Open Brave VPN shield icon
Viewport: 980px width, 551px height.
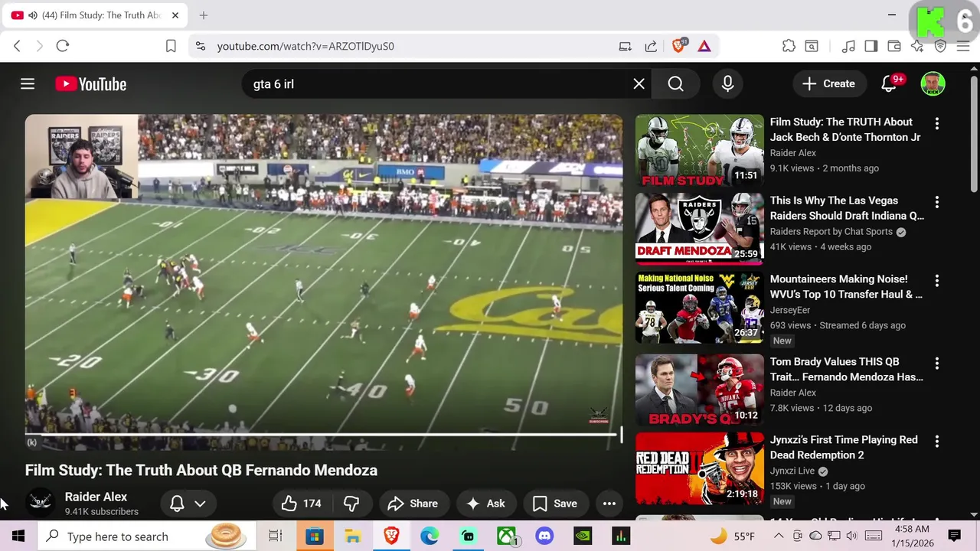point(941,46)
